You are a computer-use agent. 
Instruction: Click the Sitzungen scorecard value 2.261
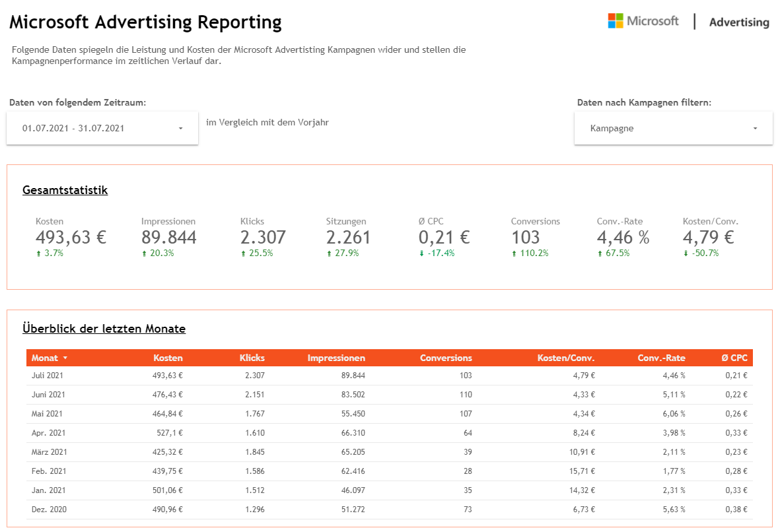[348, 238]
